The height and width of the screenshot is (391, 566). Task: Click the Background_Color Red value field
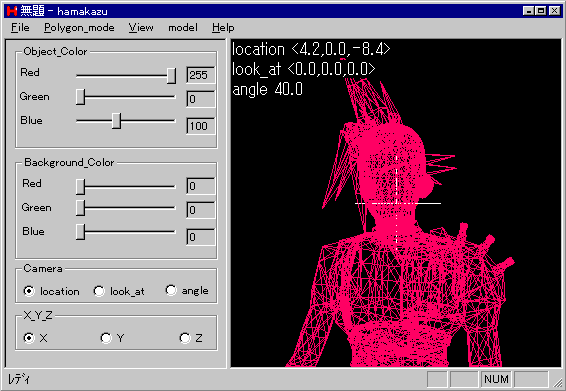(201, 186)
